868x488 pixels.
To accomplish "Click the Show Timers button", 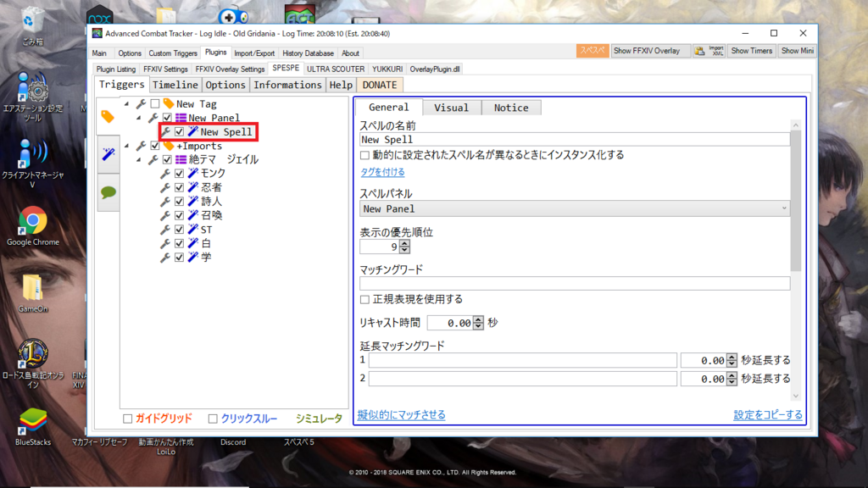I will point(751,51).
